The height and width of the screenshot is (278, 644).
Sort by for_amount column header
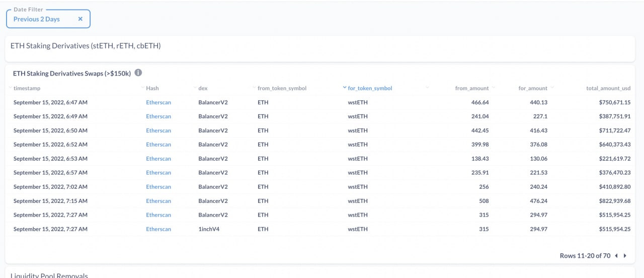[533, 88]
